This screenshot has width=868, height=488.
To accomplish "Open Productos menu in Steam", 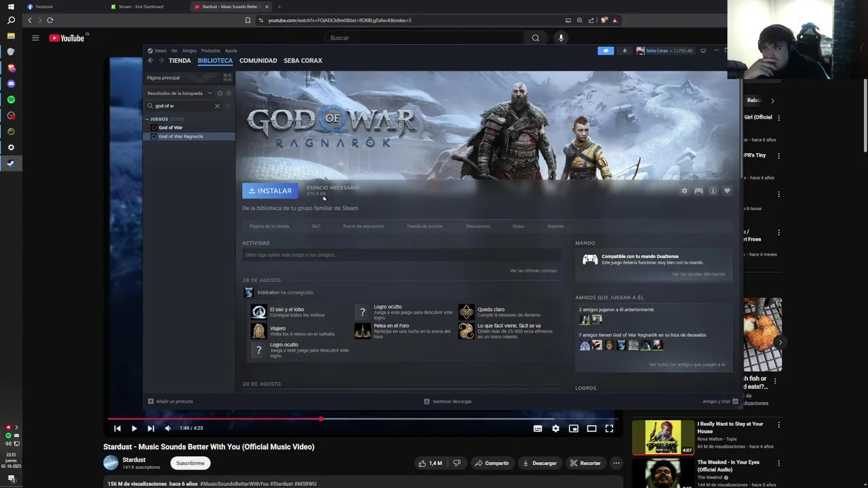I will pos(210,51).
